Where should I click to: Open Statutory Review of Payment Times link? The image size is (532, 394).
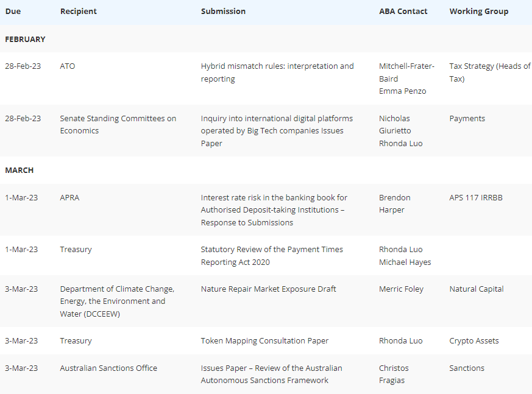272,256
